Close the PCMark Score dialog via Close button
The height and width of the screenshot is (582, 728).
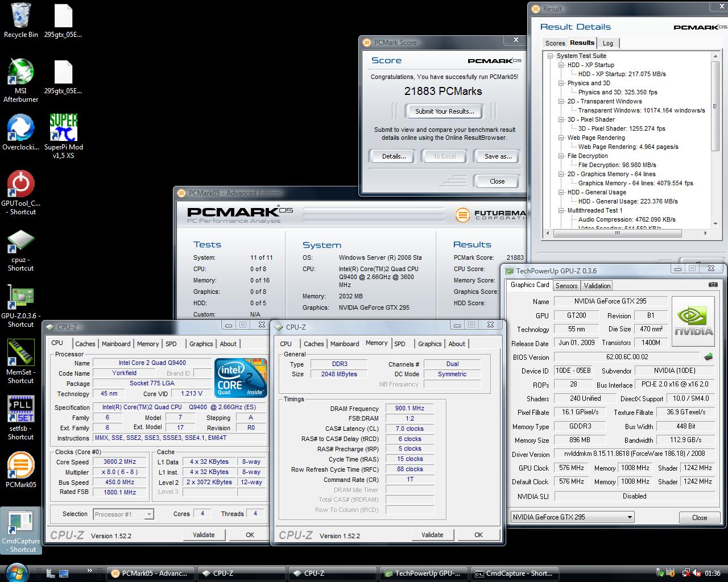click(x=497, y=181)
